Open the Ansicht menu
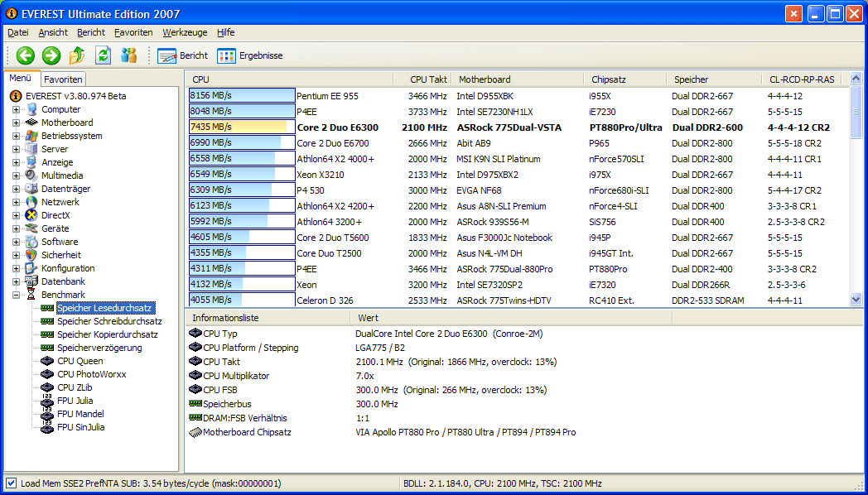868x495 pixels. (53, 32)
